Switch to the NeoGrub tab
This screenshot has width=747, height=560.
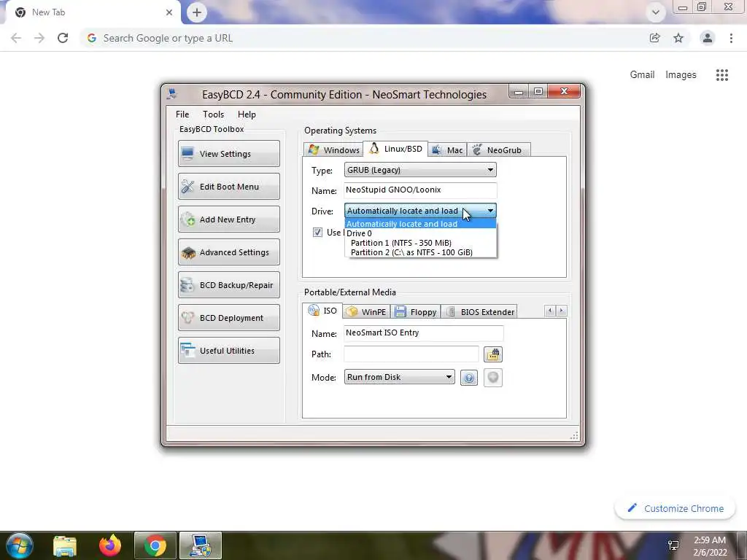[498, 150]
